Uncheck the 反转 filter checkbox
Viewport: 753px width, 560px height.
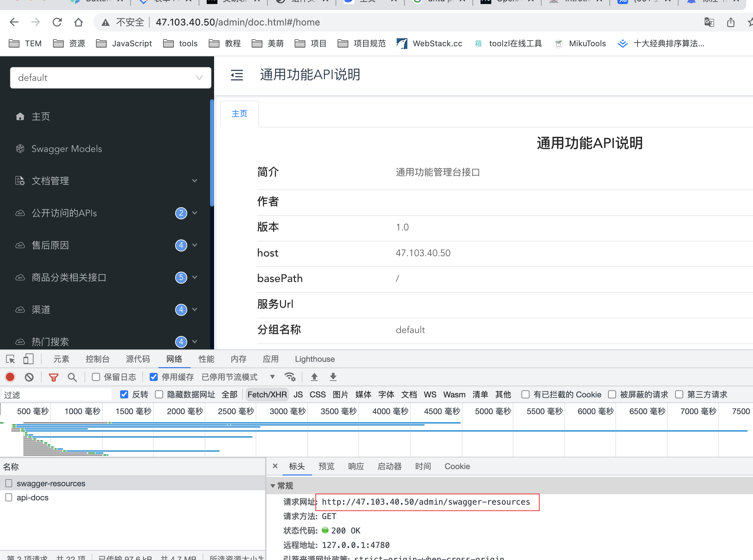[124, 394]
